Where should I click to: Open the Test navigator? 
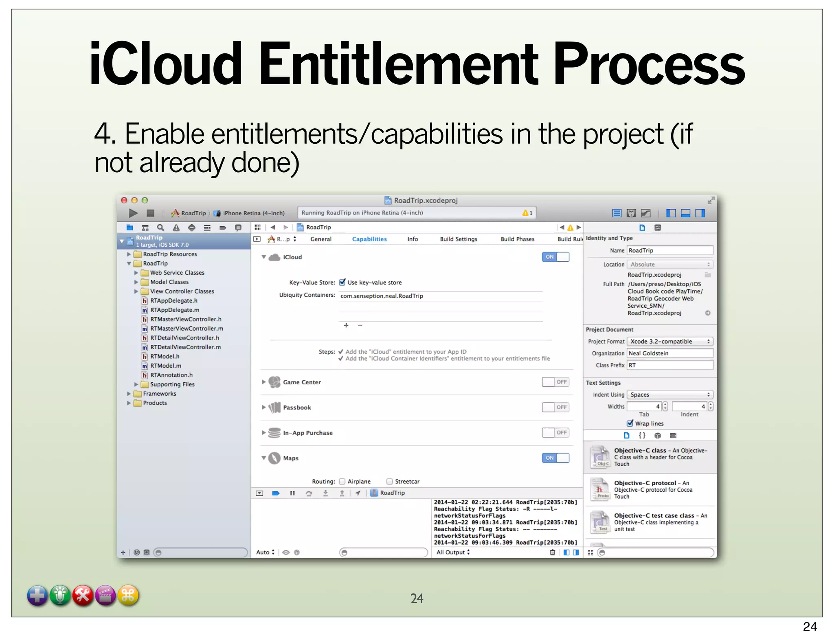pyautogui.click(x=191, y=228)
